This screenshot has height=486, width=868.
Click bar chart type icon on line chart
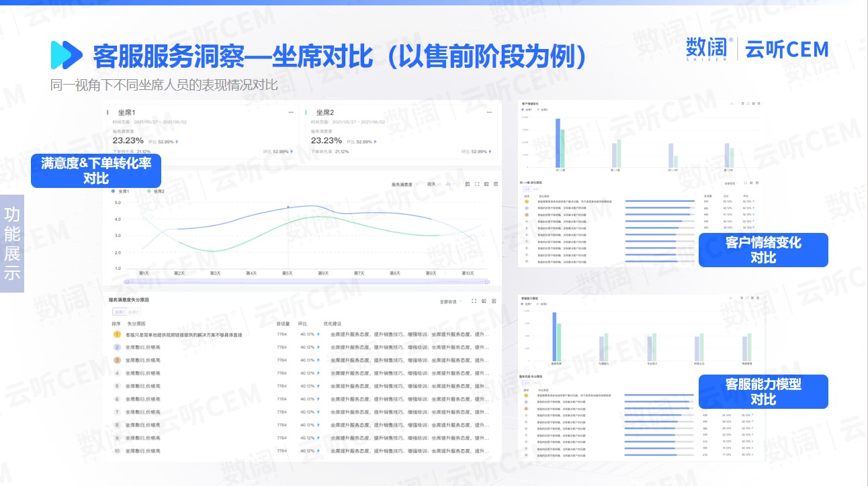coord(448,184)
